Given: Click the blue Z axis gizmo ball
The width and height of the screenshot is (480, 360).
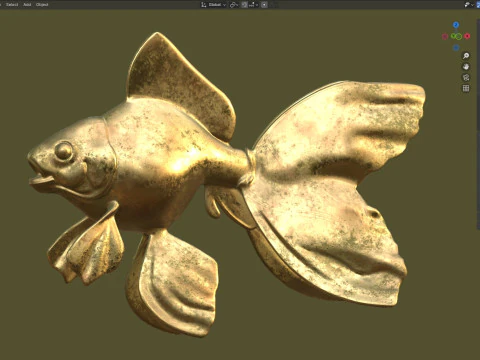Looking at the screenshot, I should pyautogui.click(x=456, y=25).
